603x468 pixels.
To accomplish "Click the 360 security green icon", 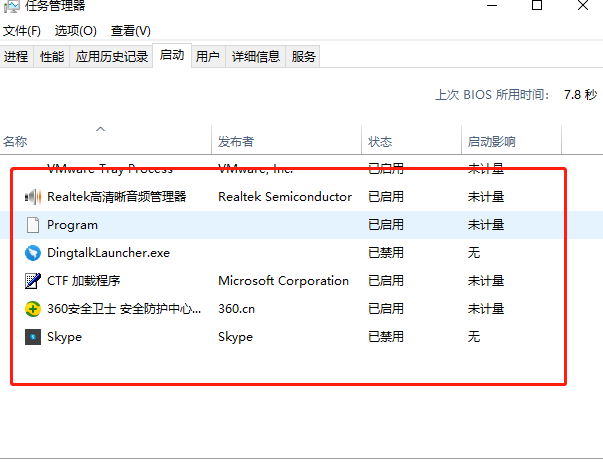I will point(33,309).
